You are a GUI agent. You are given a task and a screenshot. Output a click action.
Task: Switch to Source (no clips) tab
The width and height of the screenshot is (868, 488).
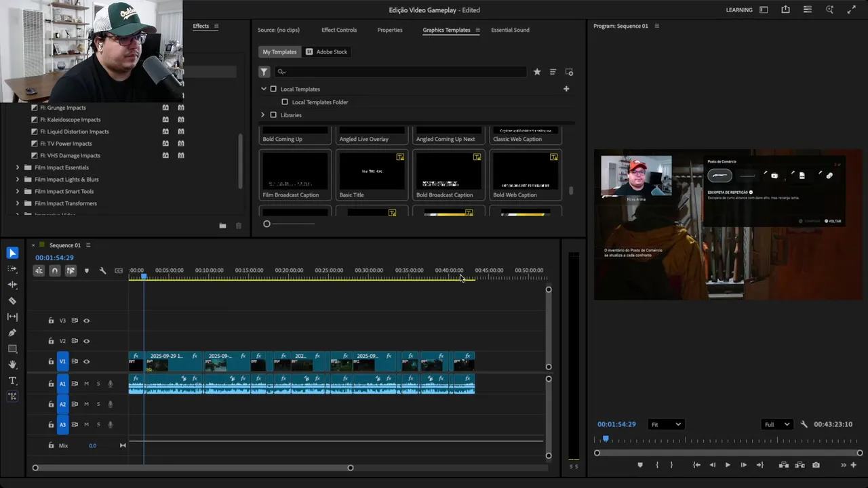[279, 30]
